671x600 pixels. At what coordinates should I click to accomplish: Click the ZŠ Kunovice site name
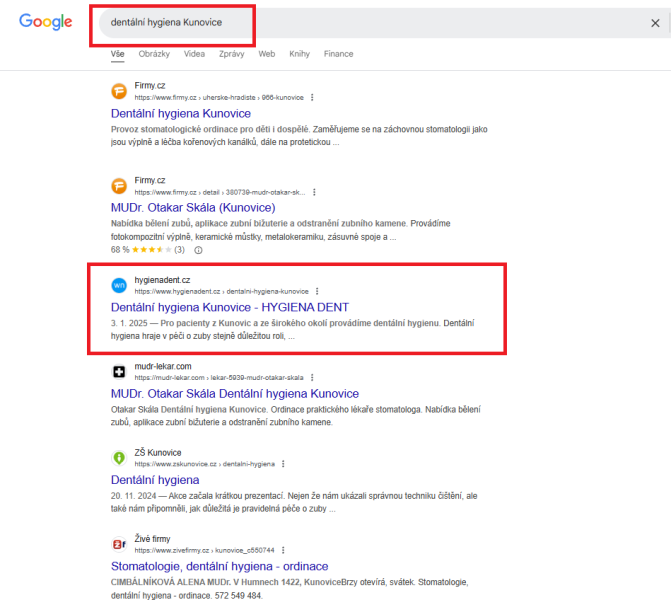158,453
